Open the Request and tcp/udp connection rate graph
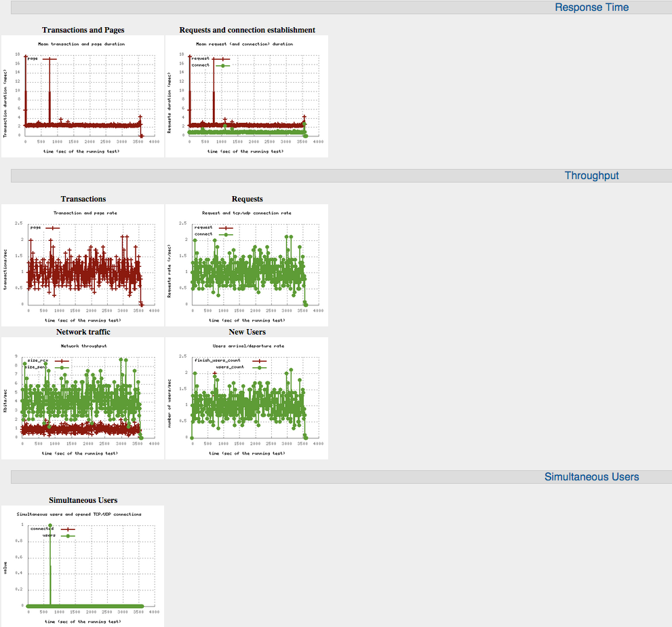 [x=247, y=265]
